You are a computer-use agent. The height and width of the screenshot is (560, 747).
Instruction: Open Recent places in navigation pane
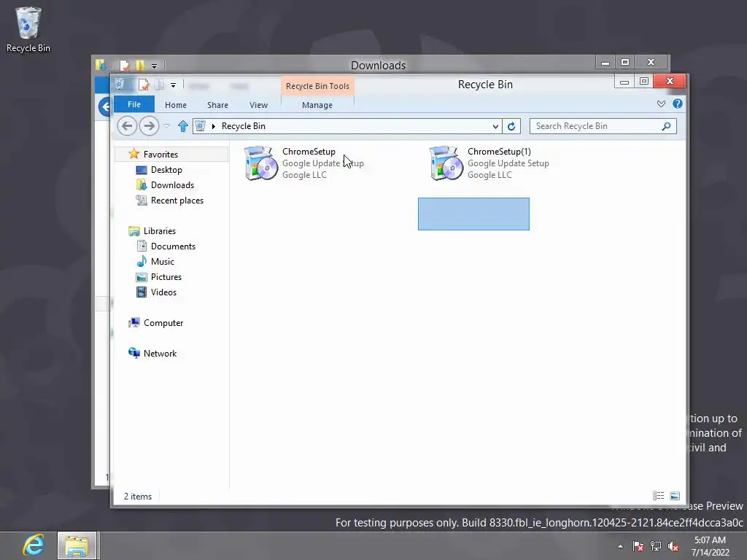pos(177,201)
